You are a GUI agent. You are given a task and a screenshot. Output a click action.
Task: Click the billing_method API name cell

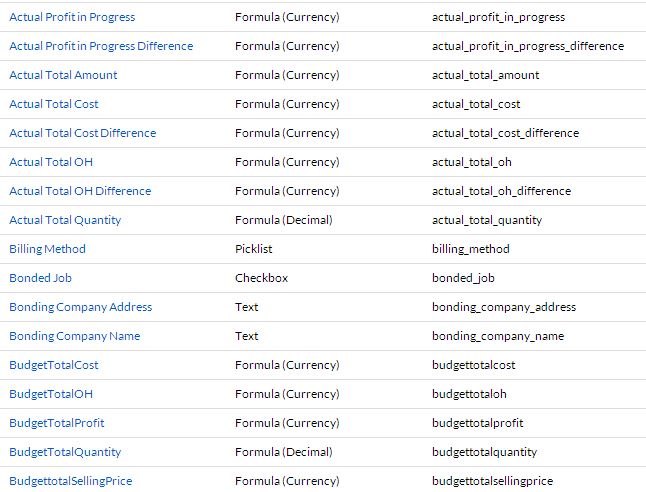click(470, 249)
